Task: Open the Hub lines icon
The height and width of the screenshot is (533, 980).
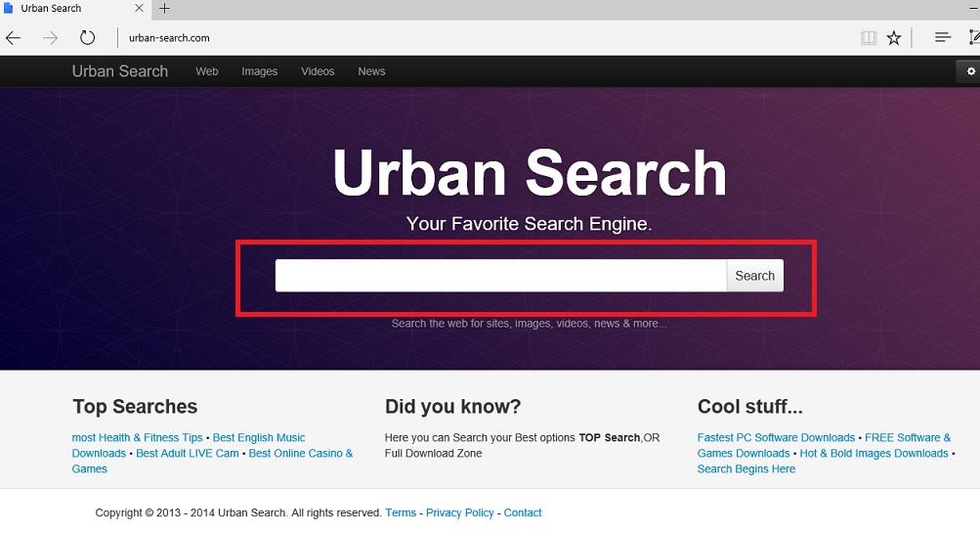Action: 943,37
